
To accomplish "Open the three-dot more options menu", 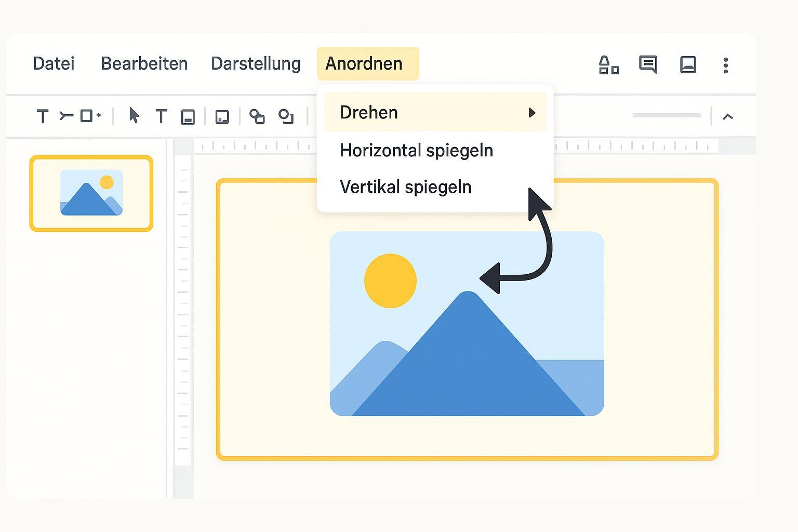I will click(x=726, y=65).
